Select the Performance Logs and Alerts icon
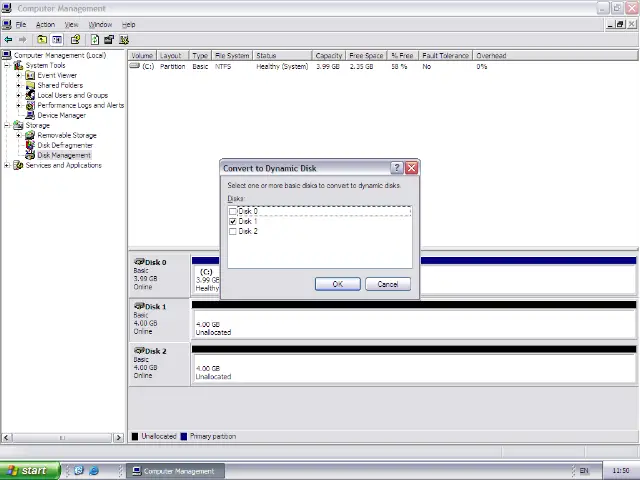640x480 pixels. 30,105
